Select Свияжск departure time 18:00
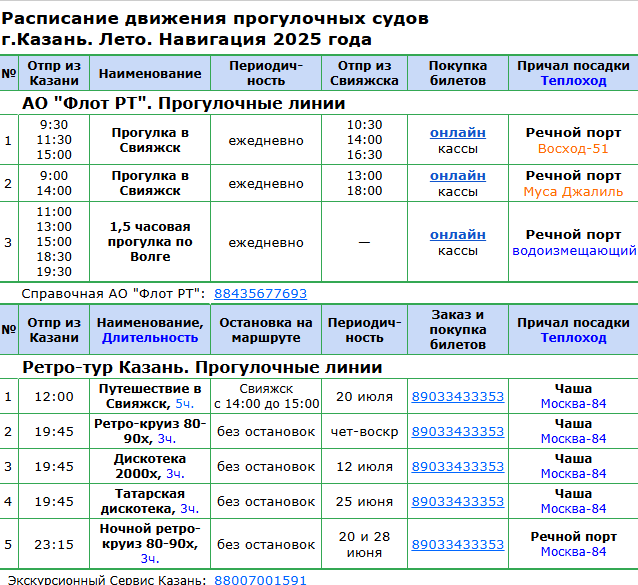This screenshot has height=585, width=638. 364,191
